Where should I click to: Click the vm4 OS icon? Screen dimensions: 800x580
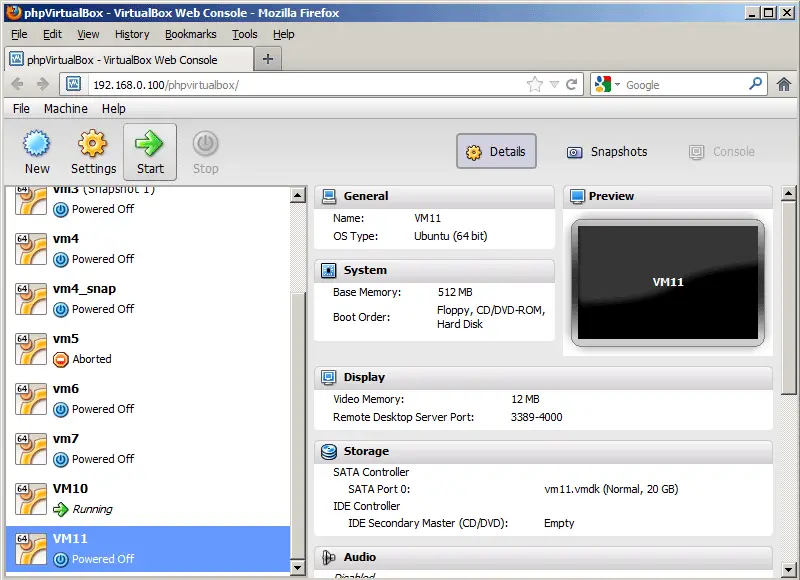pos(31,249)
